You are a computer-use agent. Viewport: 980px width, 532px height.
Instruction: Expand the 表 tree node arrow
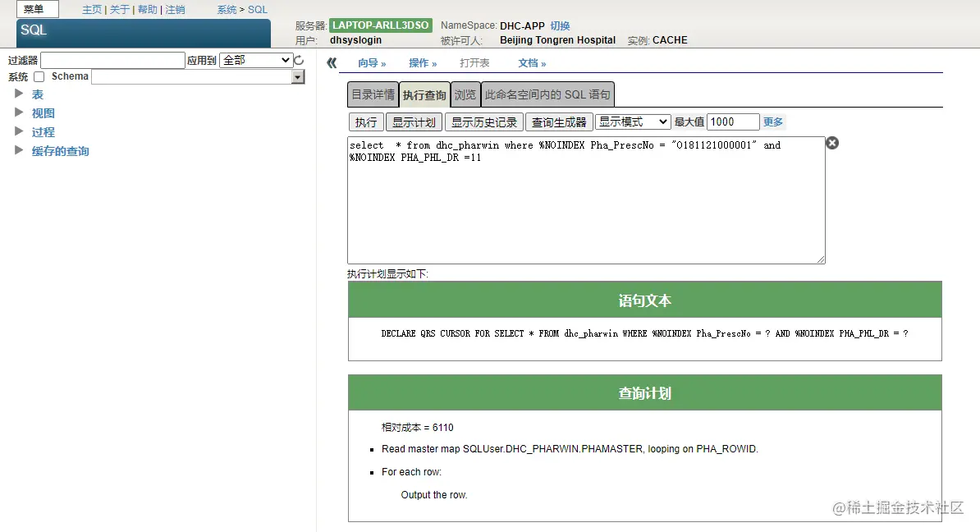tap(19, 94)
